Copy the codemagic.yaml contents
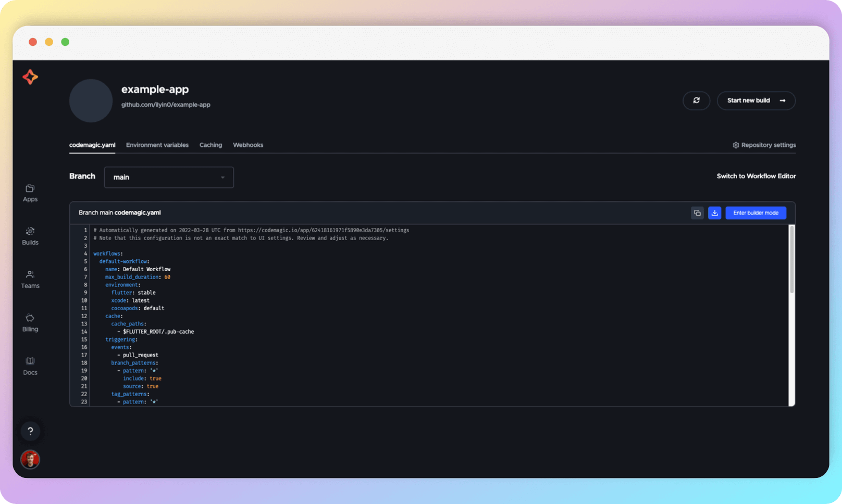Viewport: 842px width, 504px height. point(697,212)
